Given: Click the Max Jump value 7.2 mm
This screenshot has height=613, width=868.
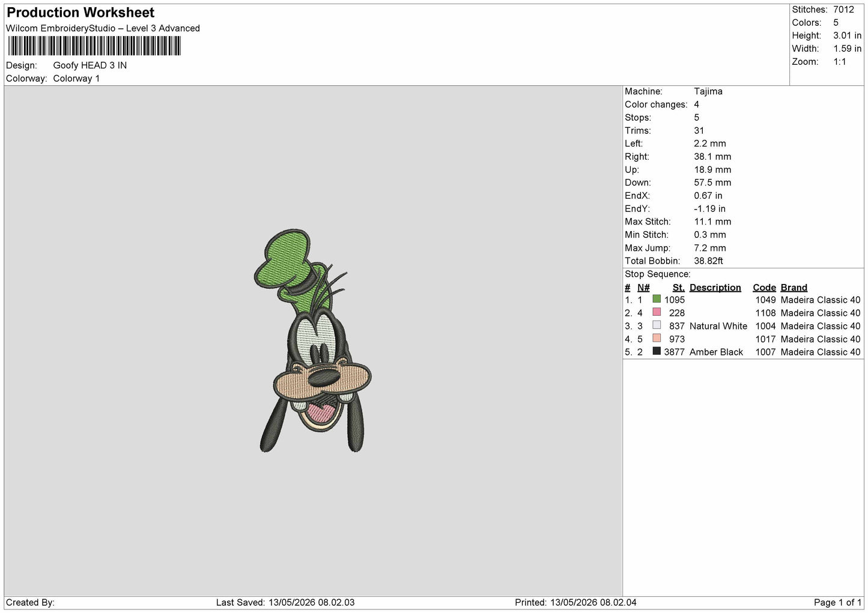Looking at the screenshot, I should [x=710, y=248].
